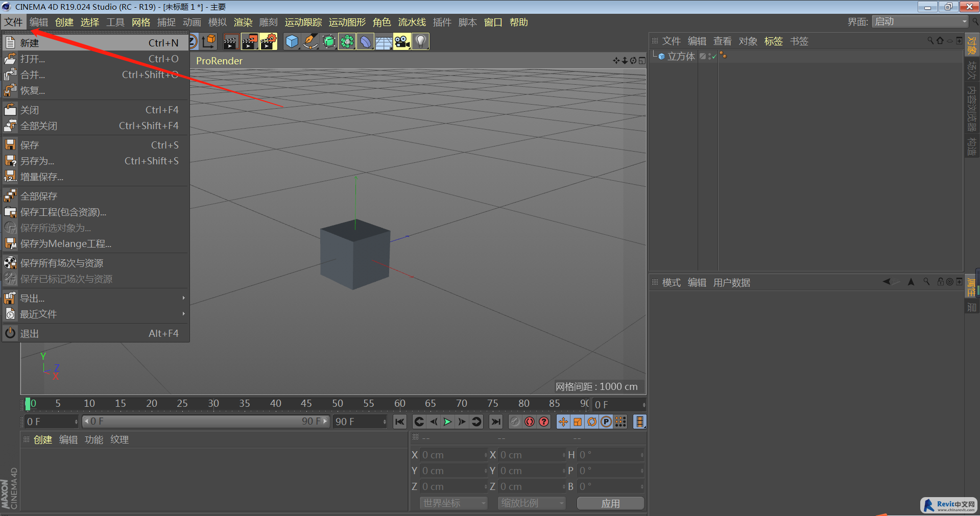Open the 渲染 menu in menu bar
980x516 pixels.
coord(243,22)
